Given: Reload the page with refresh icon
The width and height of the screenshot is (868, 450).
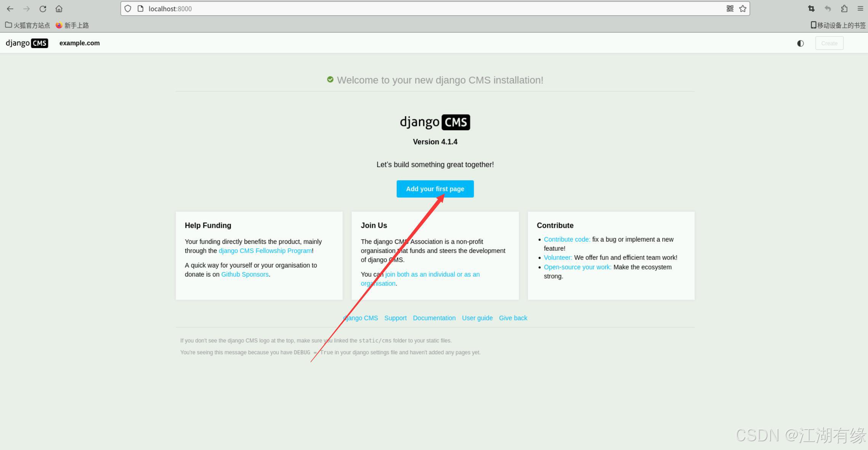Looking at the screenshot, I should click(43, 9).
